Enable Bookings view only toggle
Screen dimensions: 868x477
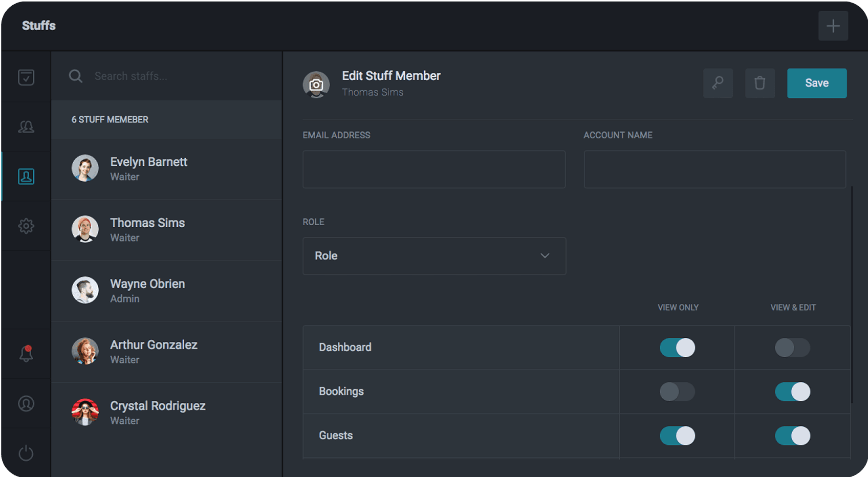[x=677, y=392]
